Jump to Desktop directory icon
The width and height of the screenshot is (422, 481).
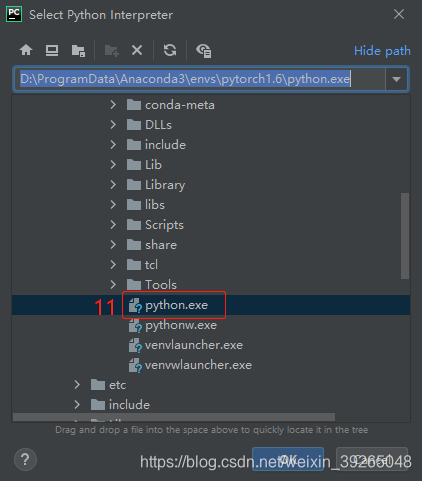52,50
